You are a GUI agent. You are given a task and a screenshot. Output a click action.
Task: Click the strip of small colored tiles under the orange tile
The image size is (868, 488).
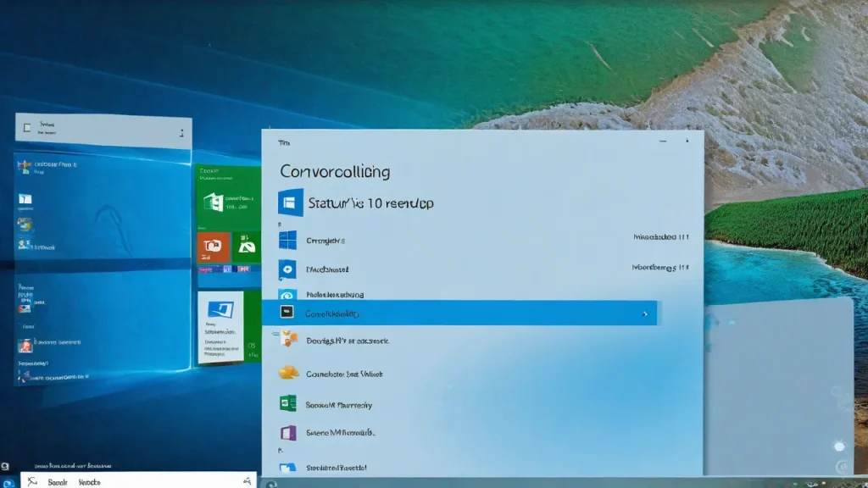[x=224, y=269]
